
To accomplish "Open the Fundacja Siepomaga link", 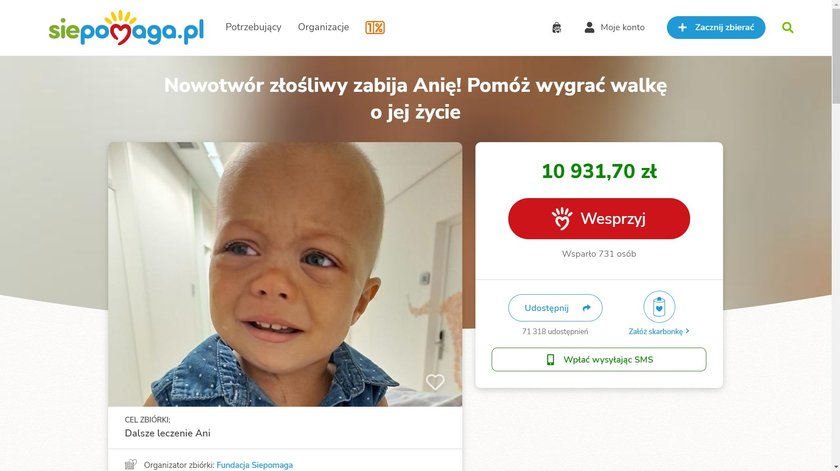I will point(254,465).
